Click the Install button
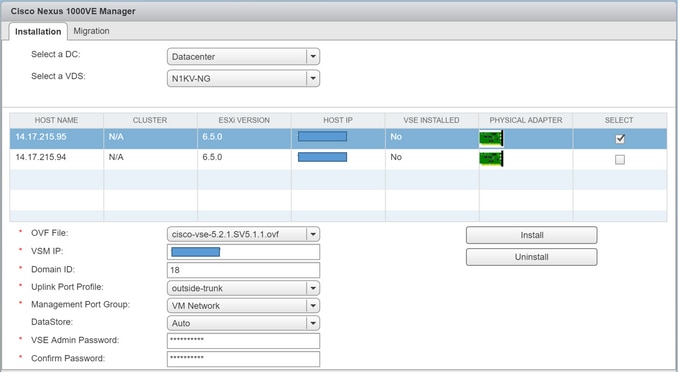Screen dimensions: 678x372 tap(531, 235)
